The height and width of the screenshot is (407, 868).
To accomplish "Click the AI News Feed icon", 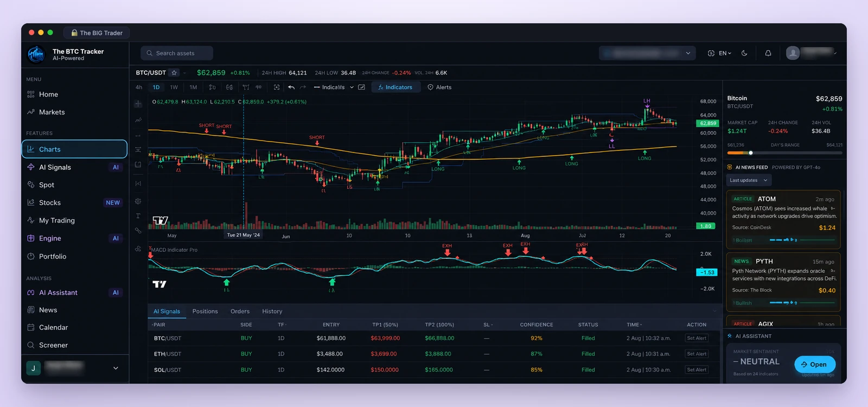I will tap(730, 167).
